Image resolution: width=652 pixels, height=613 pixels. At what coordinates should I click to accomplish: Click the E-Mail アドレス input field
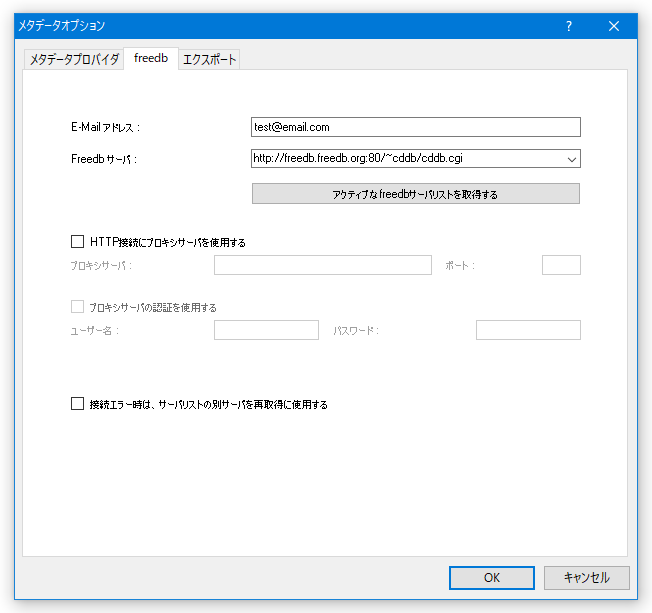pos(415,127)
